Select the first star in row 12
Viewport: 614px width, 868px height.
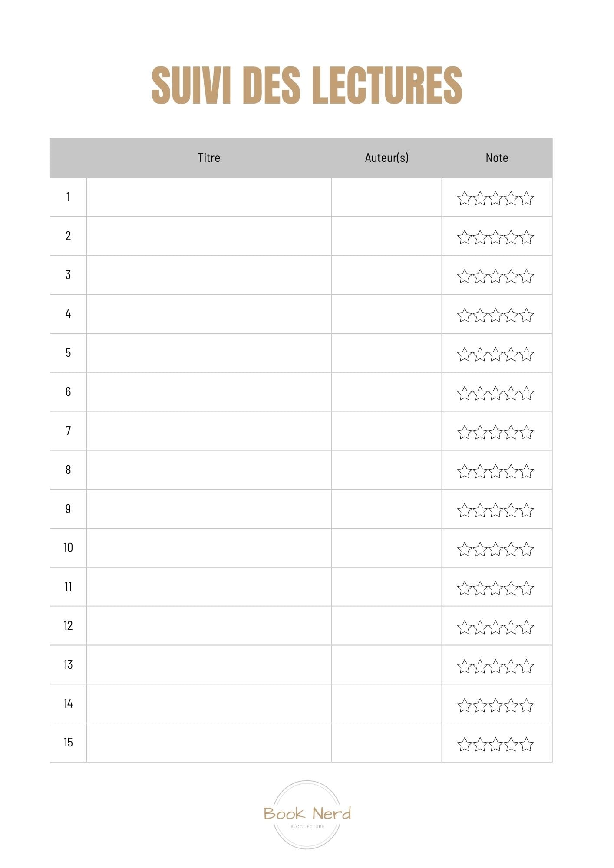pyautogui.click(x=464, y=627)
